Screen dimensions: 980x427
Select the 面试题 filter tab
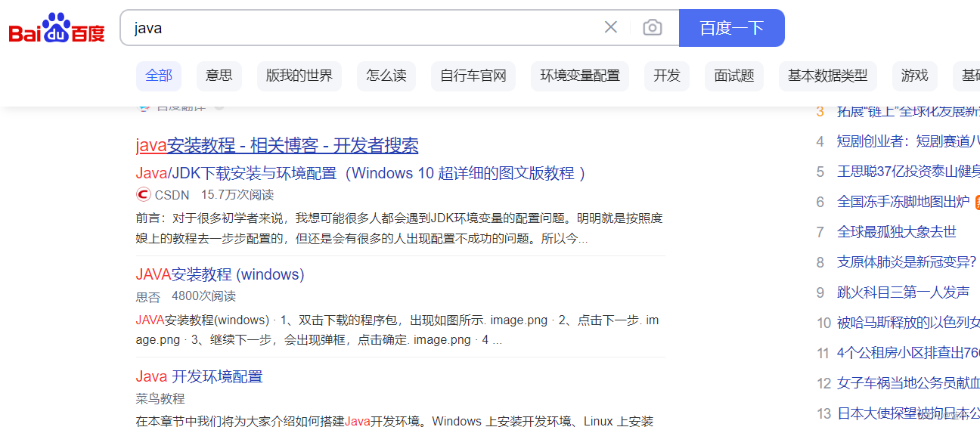734,76
